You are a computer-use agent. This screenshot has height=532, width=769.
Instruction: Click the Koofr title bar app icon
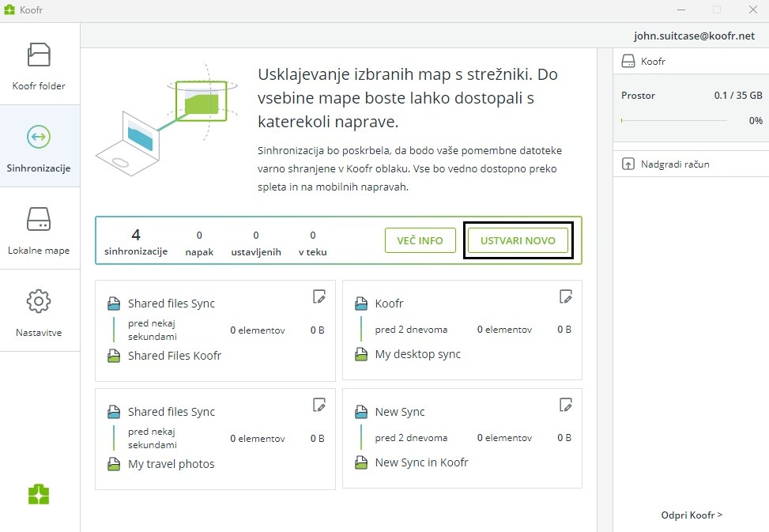click(9, 9)
